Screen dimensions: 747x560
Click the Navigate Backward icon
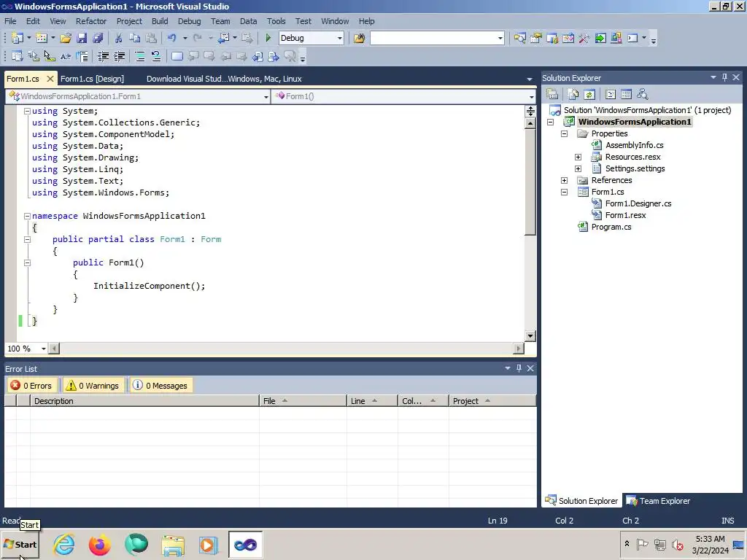click(224, 38)
